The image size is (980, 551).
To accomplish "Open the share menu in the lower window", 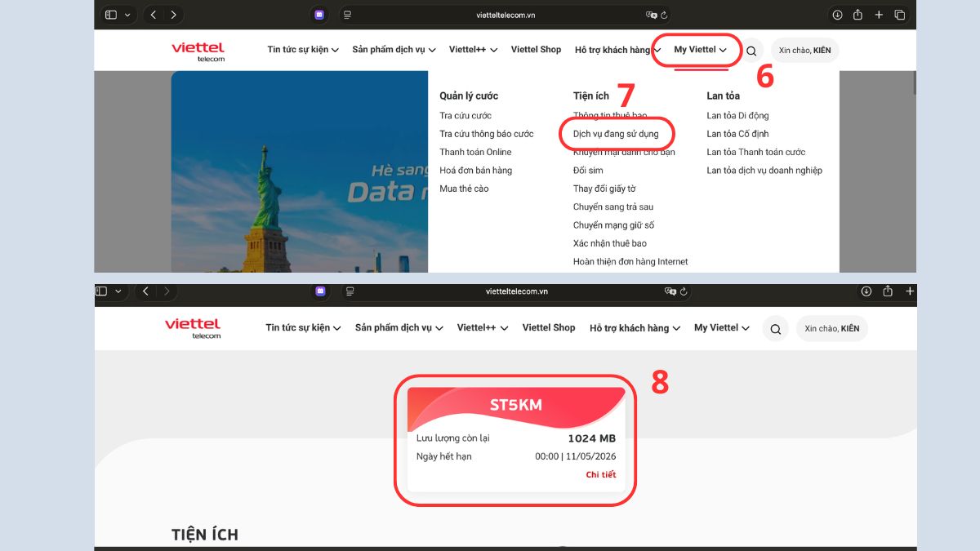I will click(888, 291).
